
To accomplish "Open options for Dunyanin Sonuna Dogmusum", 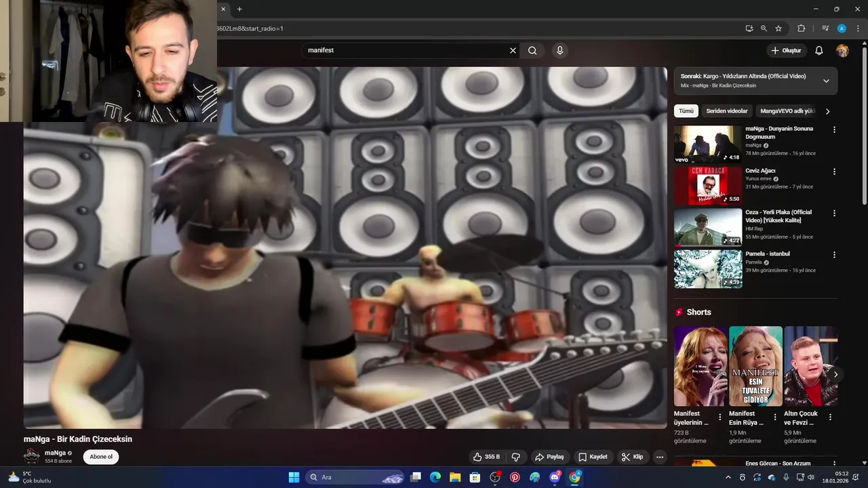I will pyautogui.click(x=834, y=129).
